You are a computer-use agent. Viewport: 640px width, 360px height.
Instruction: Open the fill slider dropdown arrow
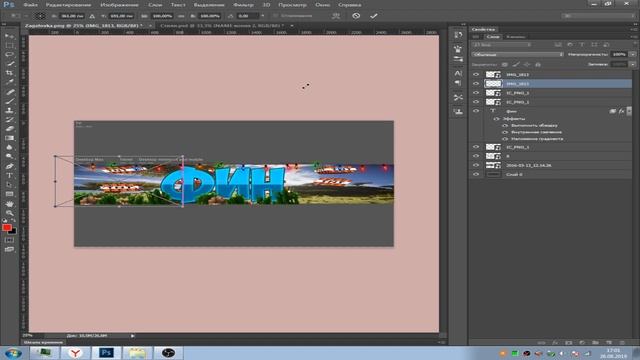tap(632, 64)
